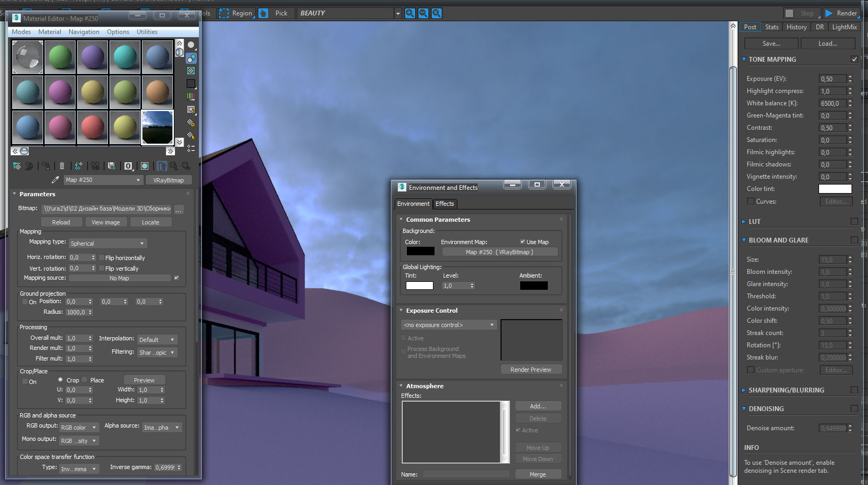Viewport: 868px width, 485px height.
Task: Enable the Curves checkbox
Action: tap(750, 201)
